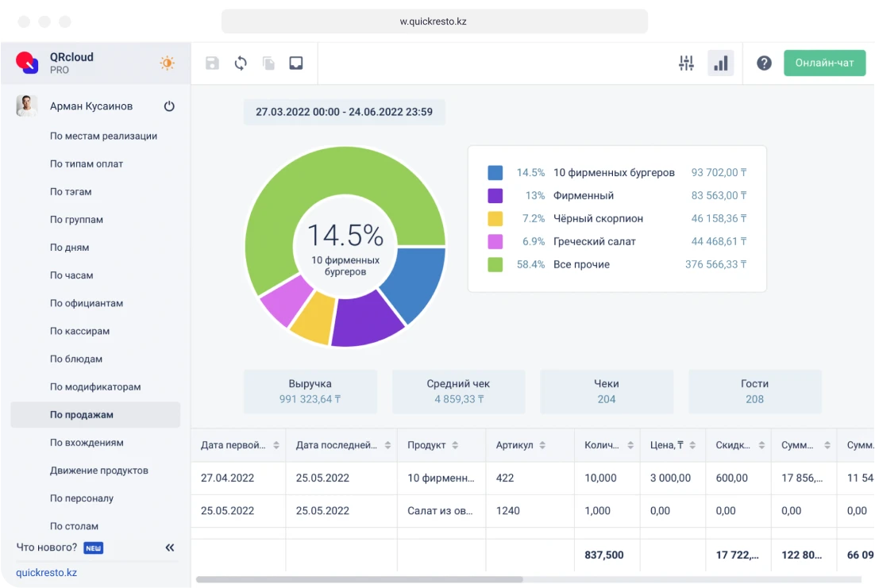This screenshot has width=875, height=588.
Task: Open the filter sliders settings icon
Action: point(686,63)
